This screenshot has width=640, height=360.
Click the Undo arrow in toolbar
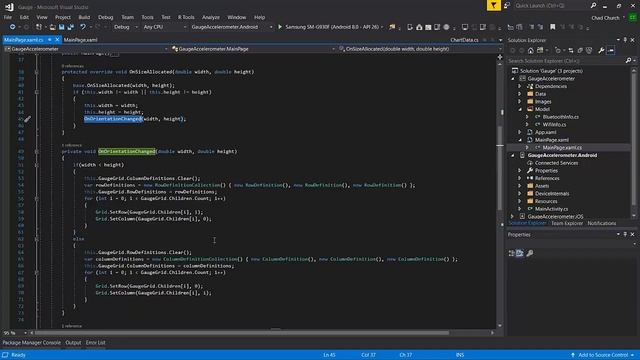point(83,27)
